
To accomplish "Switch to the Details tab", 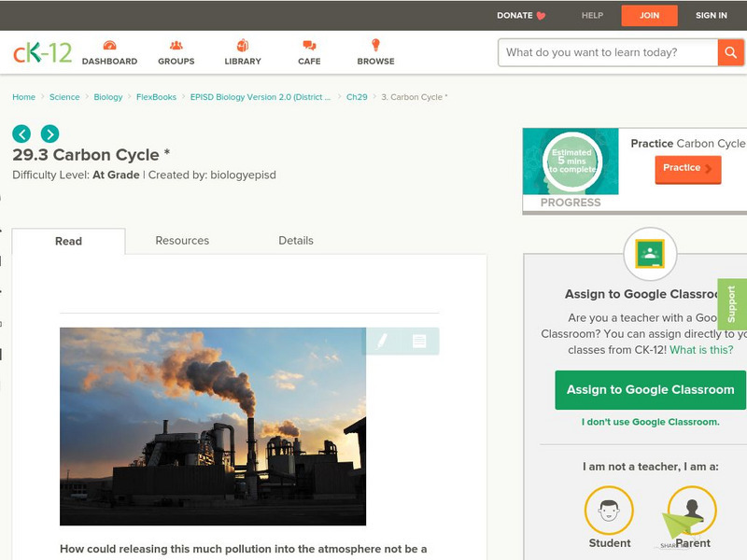I will click(x=296, y=241).
